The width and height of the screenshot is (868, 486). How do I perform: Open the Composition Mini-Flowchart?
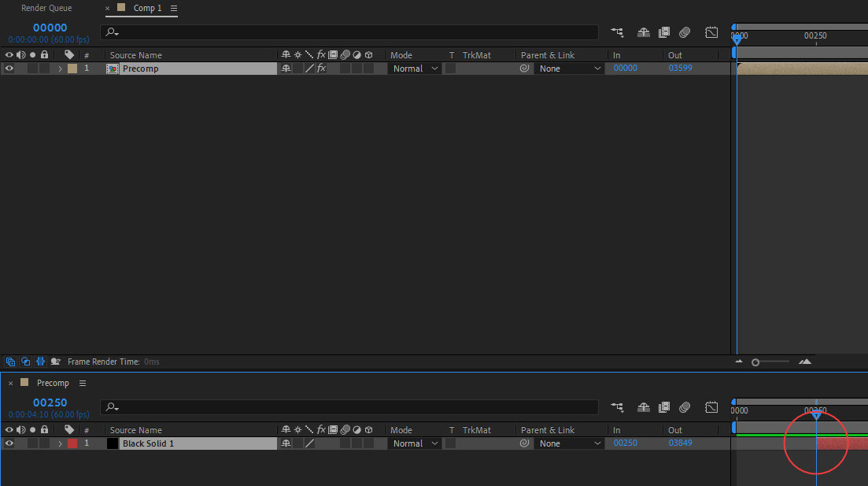[617, 32]
